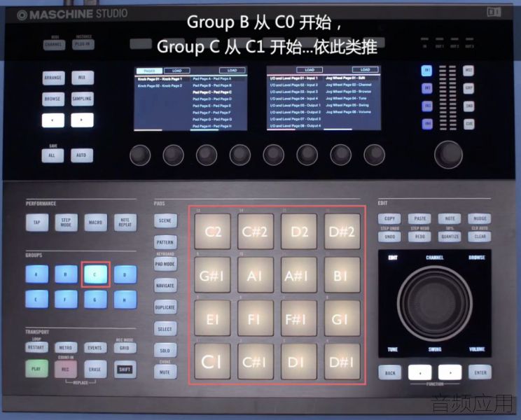Screen dimensions: 521x420
Task: Arm recording with the REC button
Action: tap(66, 369)
